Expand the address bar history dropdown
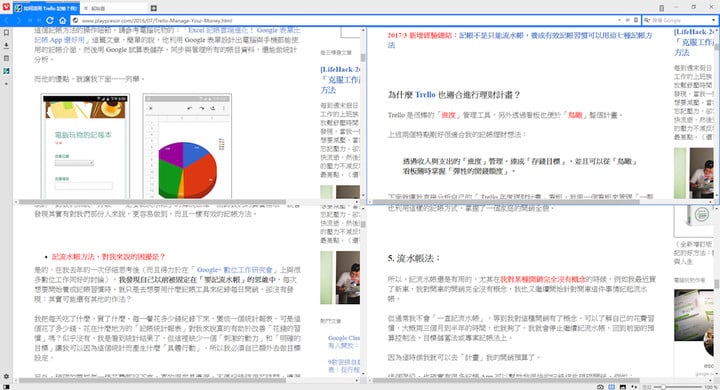Screen dimensions: 720x390 click(619, 20)
